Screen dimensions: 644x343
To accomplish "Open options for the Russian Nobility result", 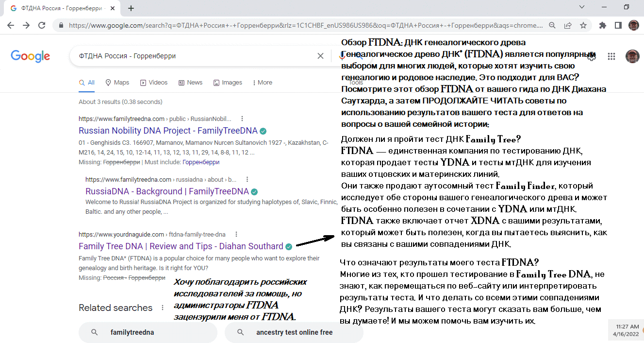I will 242,119.
